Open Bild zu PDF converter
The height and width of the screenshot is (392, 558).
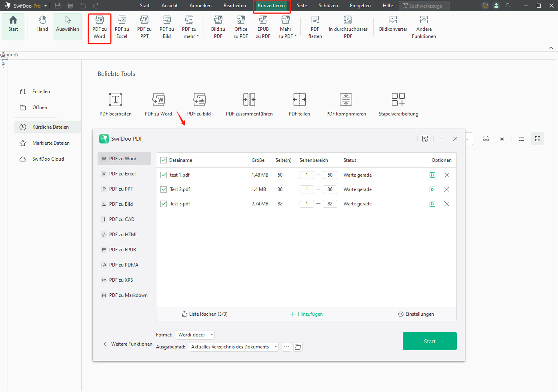coord(218,27)
